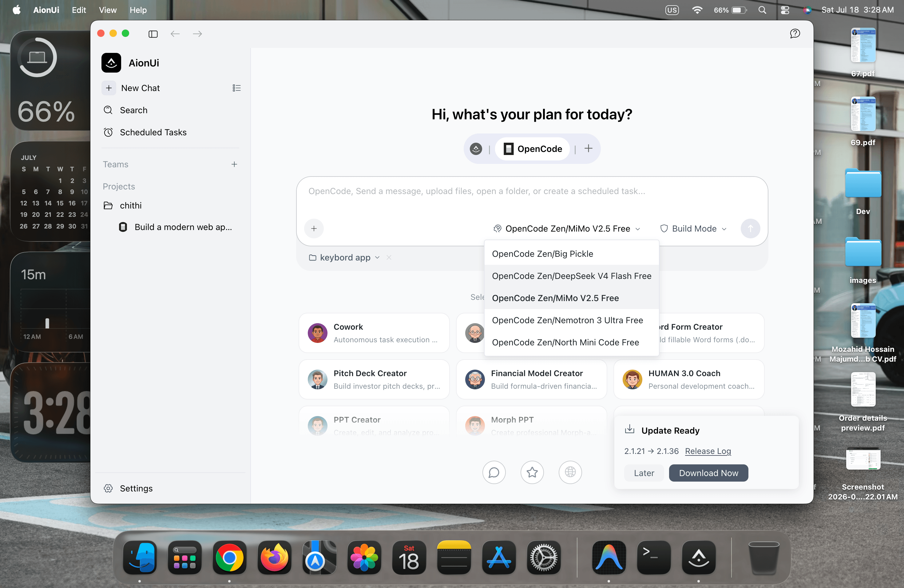Expand the model selector OpenCode Zen/MiMo V2.5 Free
The height and width of the screenshot is (588, 904).
(566, 228)
